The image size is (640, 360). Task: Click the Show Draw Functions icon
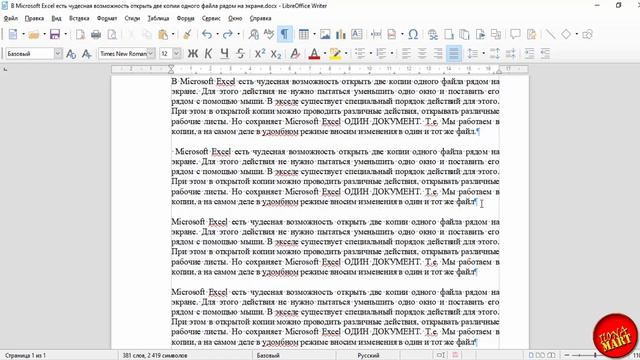(587, 34)
